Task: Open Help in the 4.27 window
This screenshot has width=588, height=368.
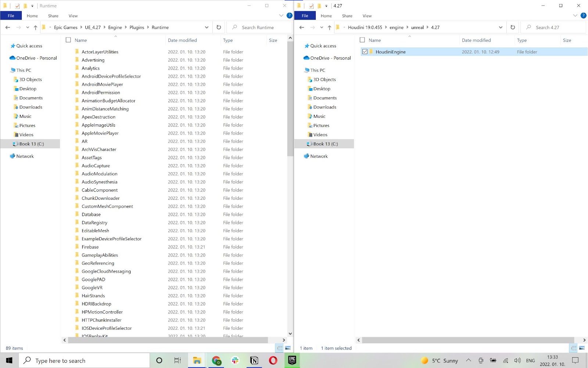Action: click(584, 16)
